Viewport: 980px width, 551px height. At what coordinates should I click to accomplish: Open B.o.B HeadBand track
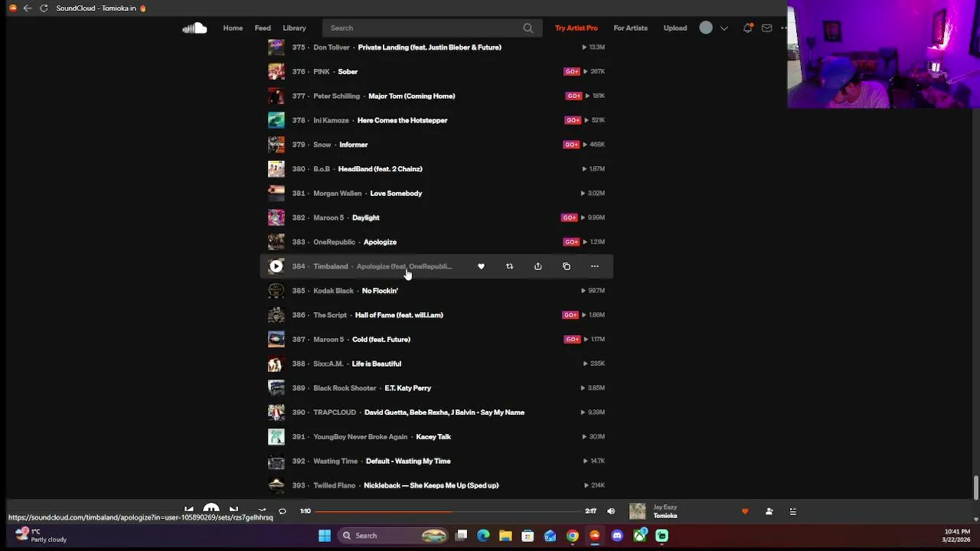pos(380,169)
